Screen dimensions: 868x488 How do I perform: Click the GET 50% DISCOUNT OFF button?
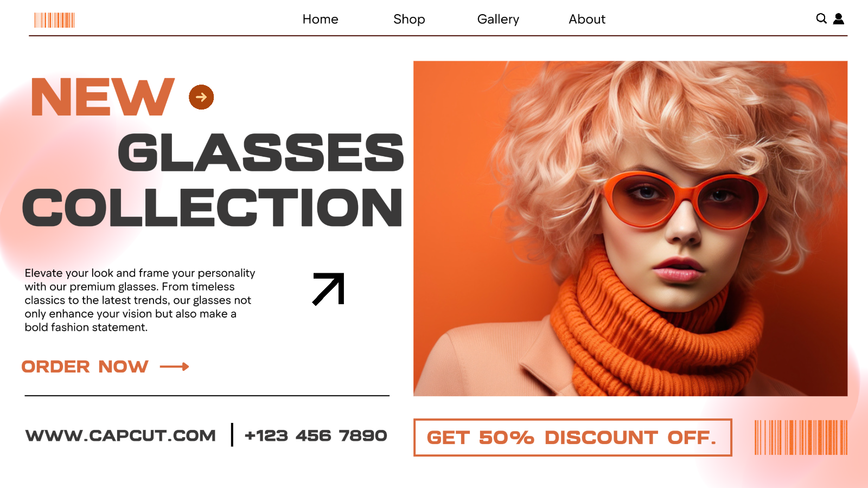(573, 438)
